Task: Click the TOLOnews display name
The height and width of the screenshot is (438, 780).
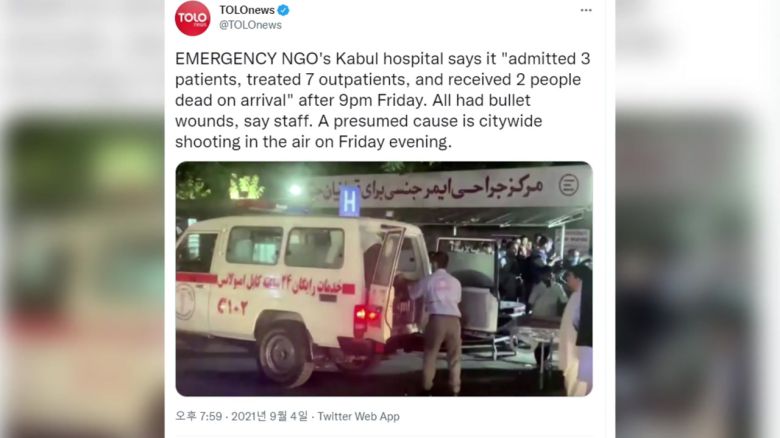Action: (247, 10)
